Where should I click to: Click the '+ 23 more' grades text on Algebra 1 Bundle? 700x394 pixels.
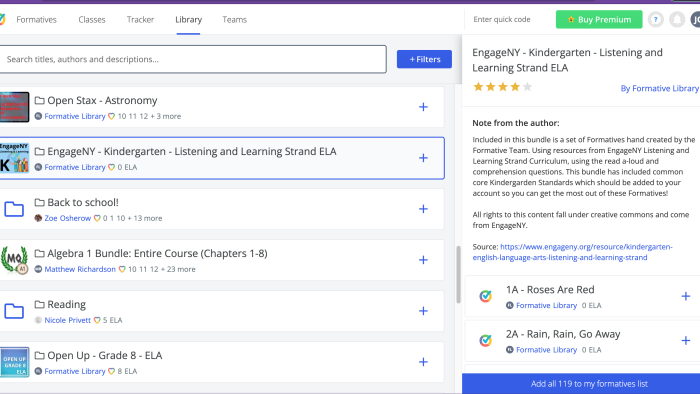[178, 270]
